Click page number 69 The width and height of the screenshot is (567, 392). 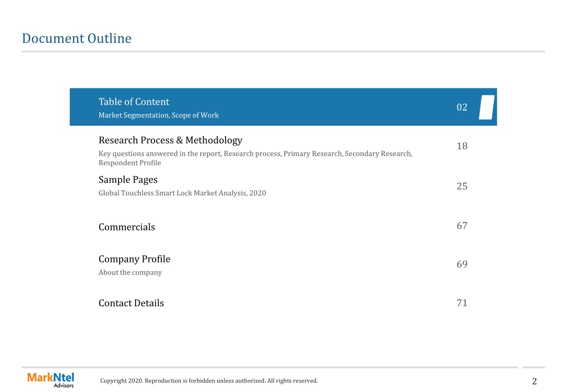coord(462,264)
